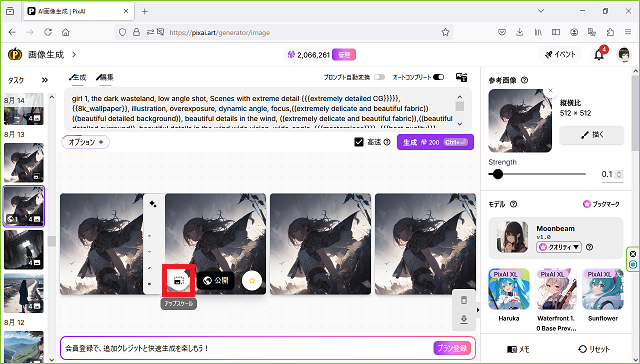Screen dimensions: 640x364
Task: Open the list all tabs chevron
Action: (541, 11)
